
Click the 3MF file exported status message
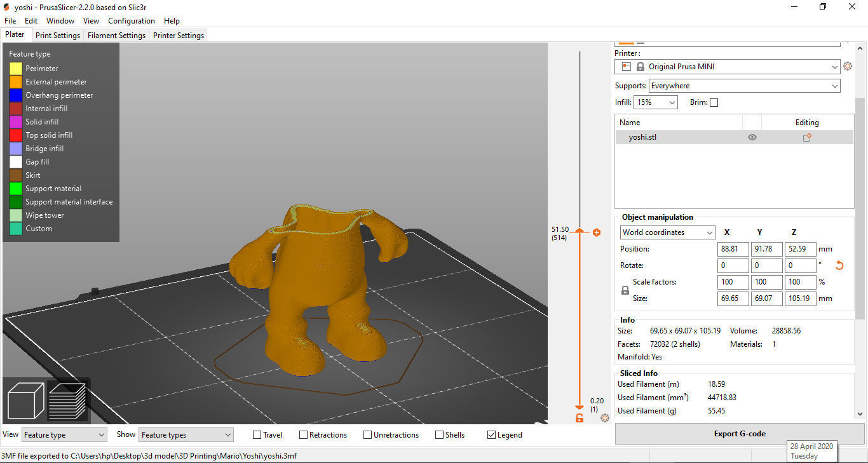coord(149,456)
